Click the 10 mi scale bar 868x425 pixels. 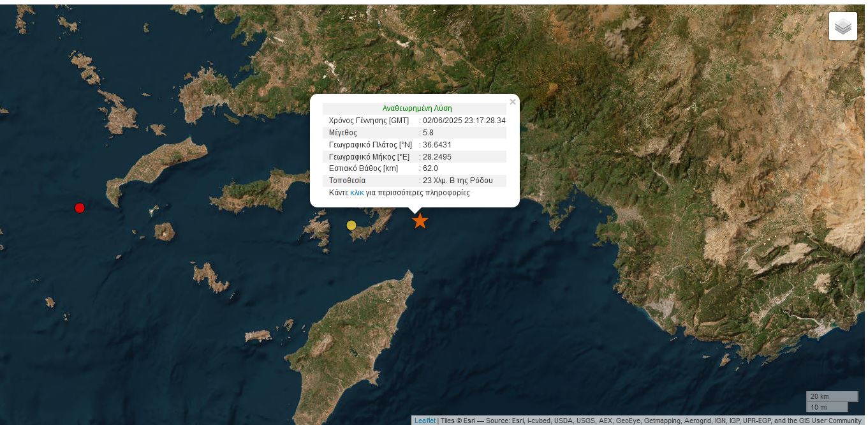827,407
